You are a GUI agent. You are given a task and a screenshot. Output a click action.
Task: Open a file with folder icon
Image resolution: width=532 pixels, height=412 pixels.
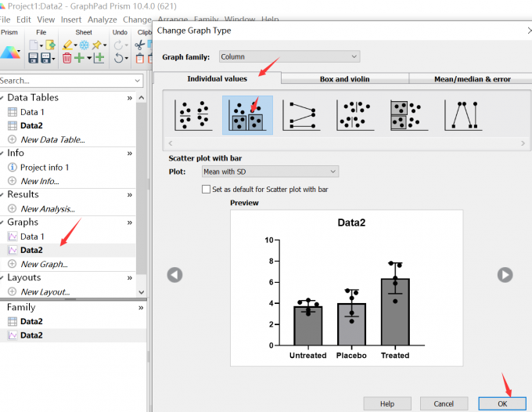pyautogui.click(x=50, y=45)
